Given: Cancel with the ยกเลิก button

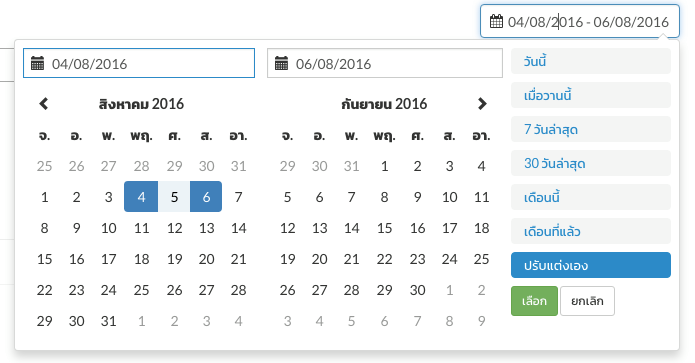Looking at the screenshot, I should point(587,301).
